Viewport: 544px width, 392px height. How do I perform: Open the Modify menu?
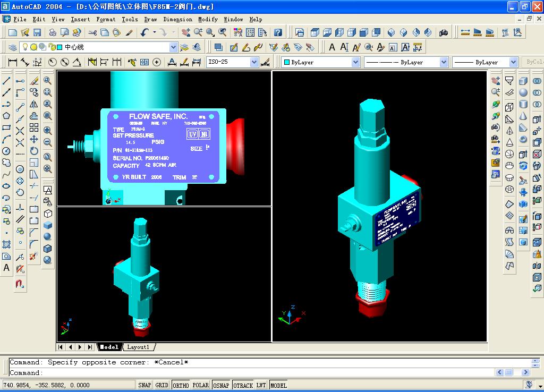(x=208, y=20)
